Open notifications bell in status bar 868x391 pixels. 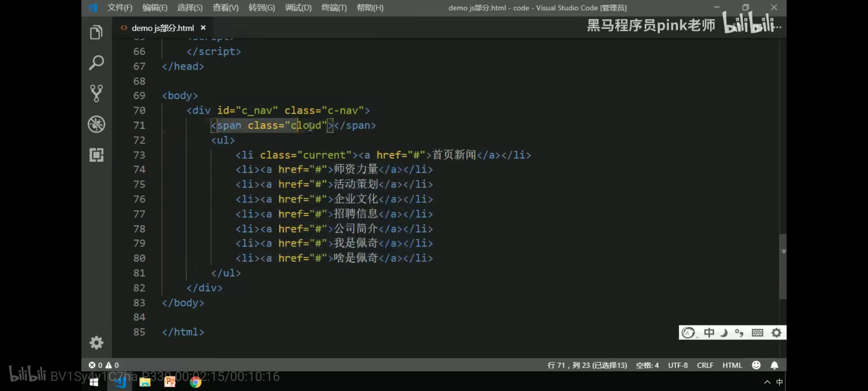tap(774, 365)
